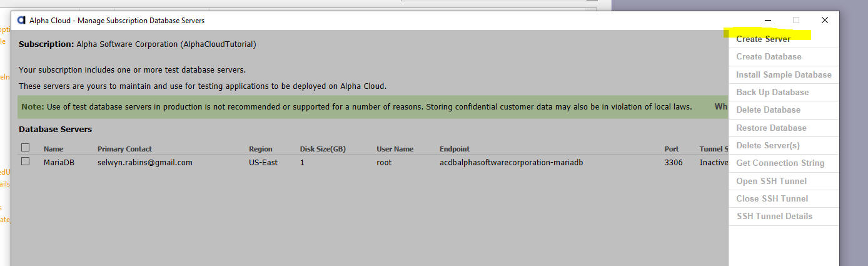
Task: Click the Primary Contact column header
Action: tap(124, 149)
